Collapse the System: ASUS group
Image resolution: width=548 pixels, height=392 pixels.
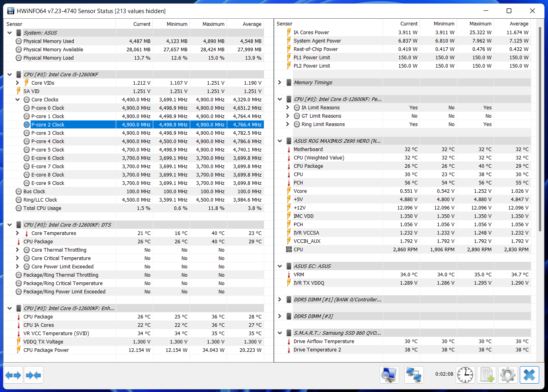10,33
